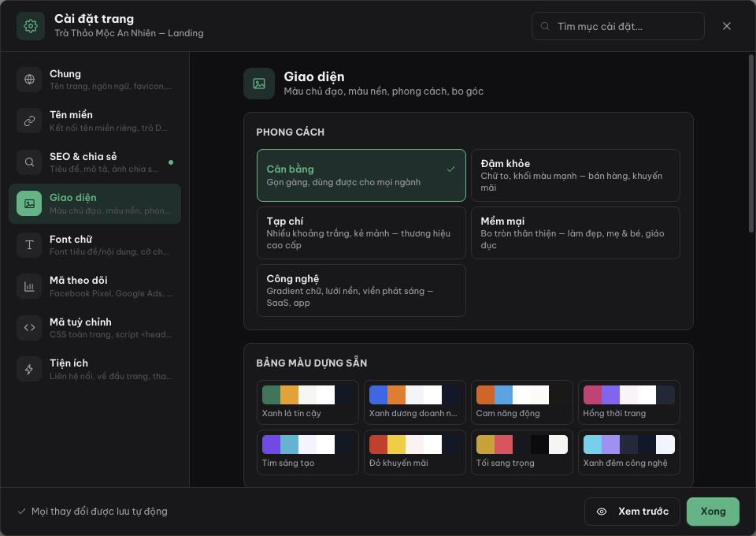Image resolution: width=756 pixels, height=536 pixels.
Task: Close the page settings dialog
Action: pyautogui.click(x=727, y=26)
